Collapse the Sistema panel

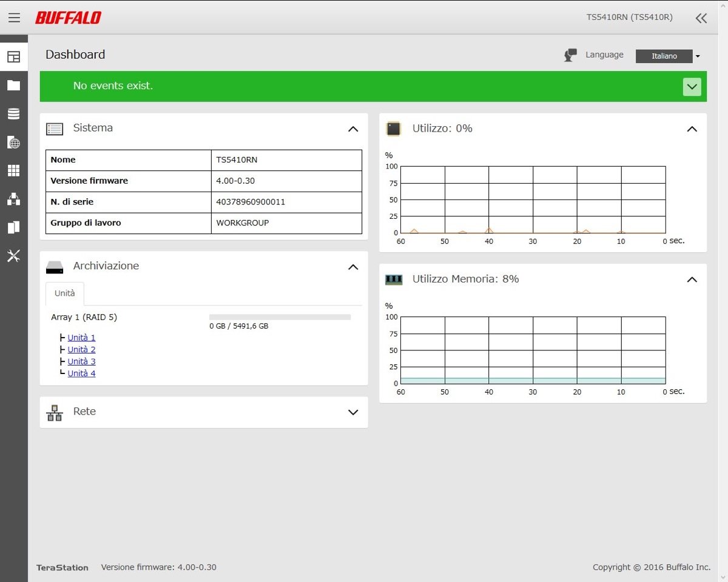point(353,129)
